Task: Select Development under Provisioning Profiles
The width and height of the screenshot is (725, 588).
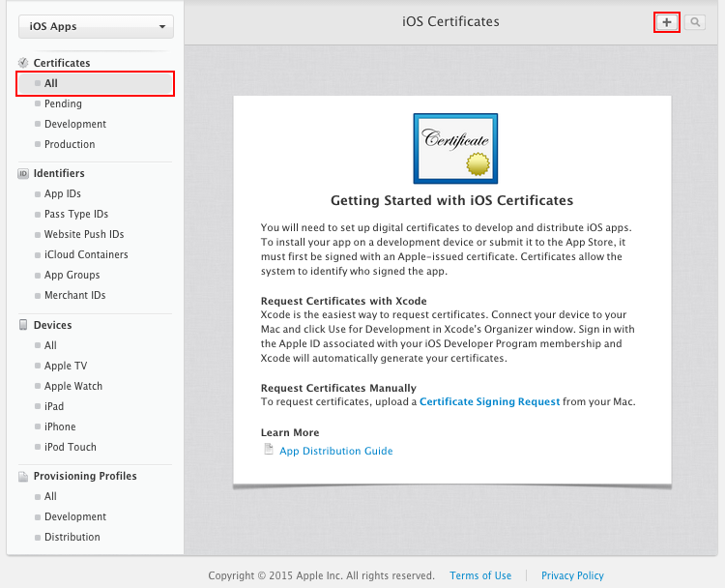Action: 74,516
